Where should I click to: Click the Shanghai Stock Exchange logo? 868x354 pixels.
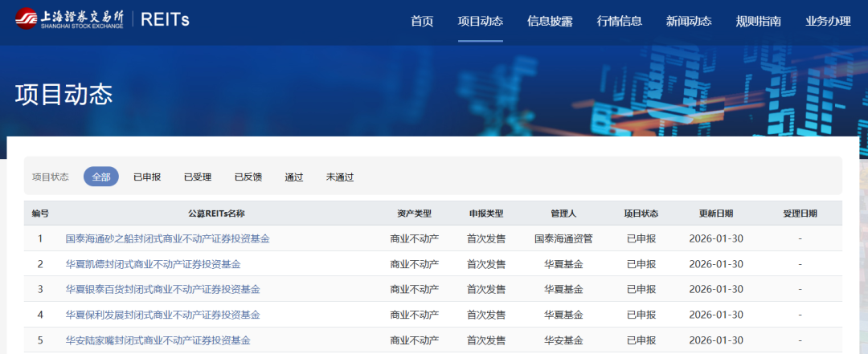69,18
